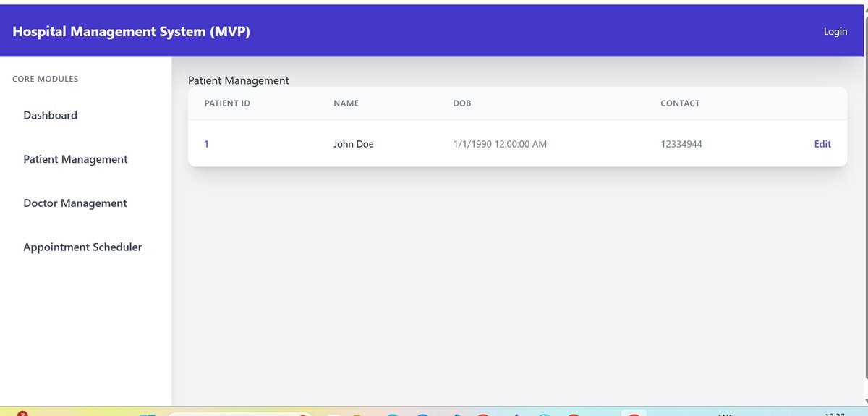Image resolution: width=868 pixels, height=416 pixels.
Task: Click the Patient Management page heading
Action: point(239,80)
